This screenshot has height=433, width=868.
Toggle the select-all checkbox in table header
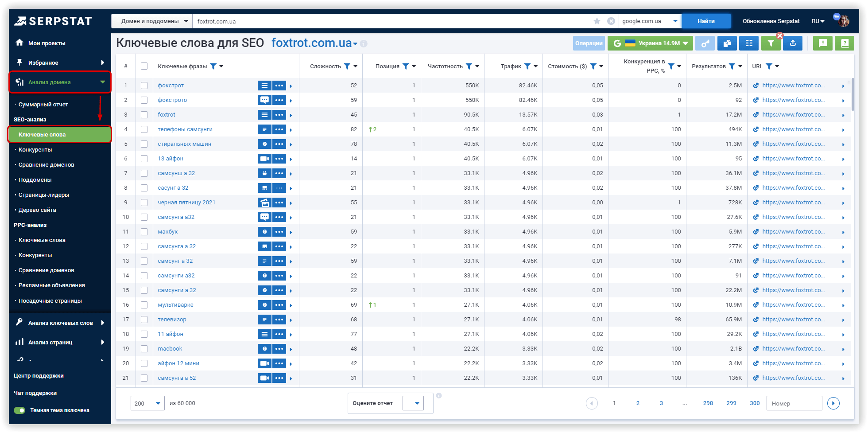click(144, 66)
